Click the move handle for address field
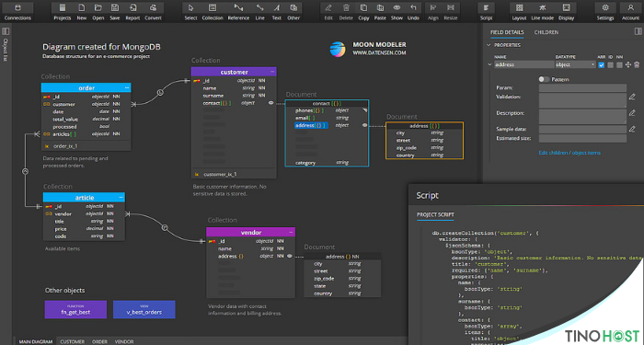This screenshot has width=644, height=345. [x=628, y=65]
